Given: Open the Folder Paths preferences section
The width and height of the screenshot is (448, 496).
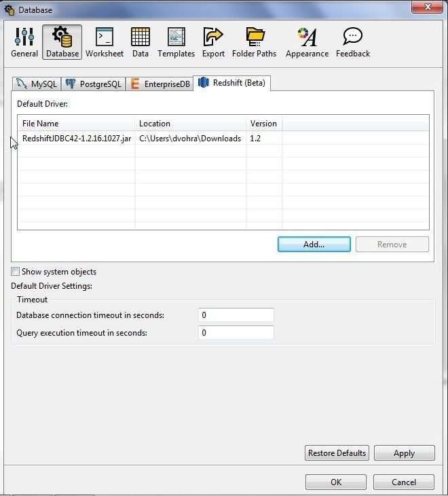Looking at the screenshot, I should (254, 42).
